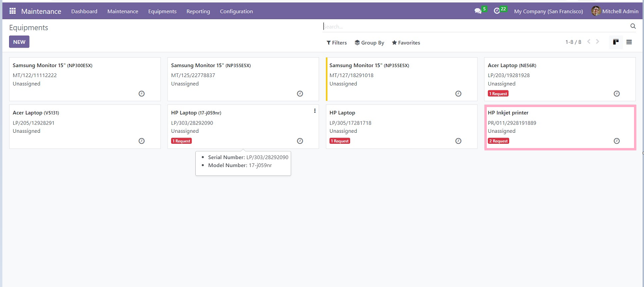Click 1 Request badge on HP Laptop 17-j059nr

(x=181, y=141)
